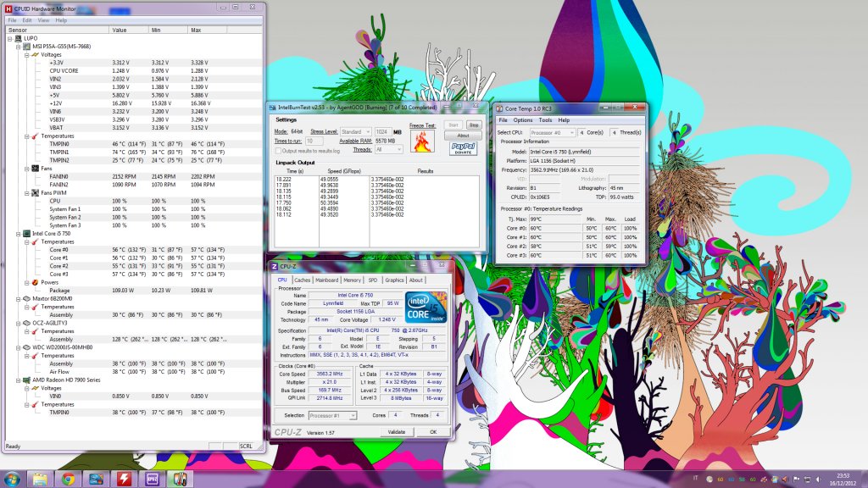
Task: Click the system tray volume speaker icon
Action: click(818, 480)
